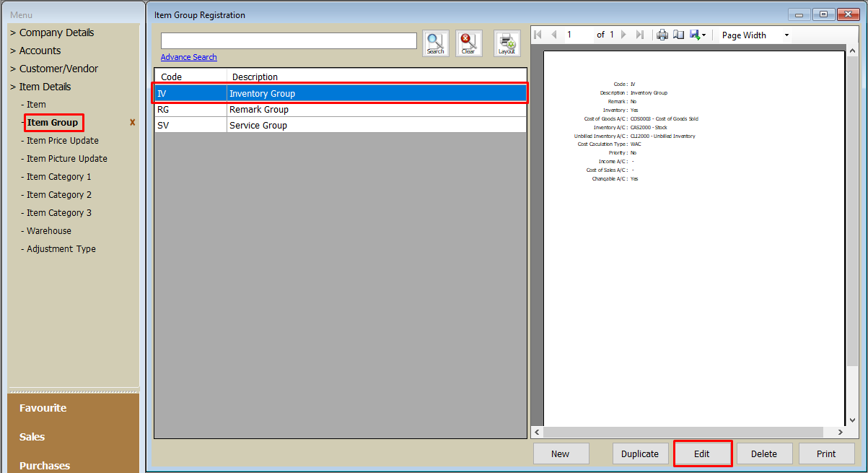Select the Service Group row
The height and width of the screenshot is (473, 868).
tap(341, 126)
